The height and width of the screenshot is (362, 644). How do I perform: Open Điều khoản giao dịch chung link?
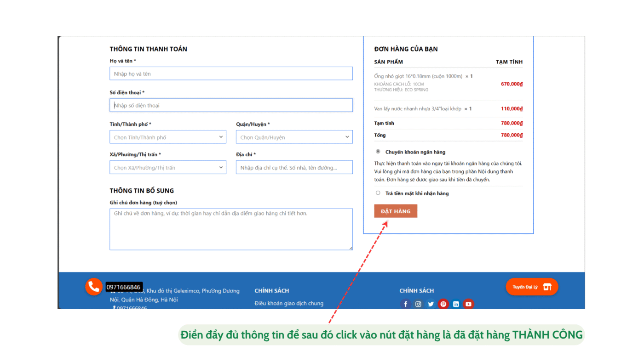pos(289,303)
